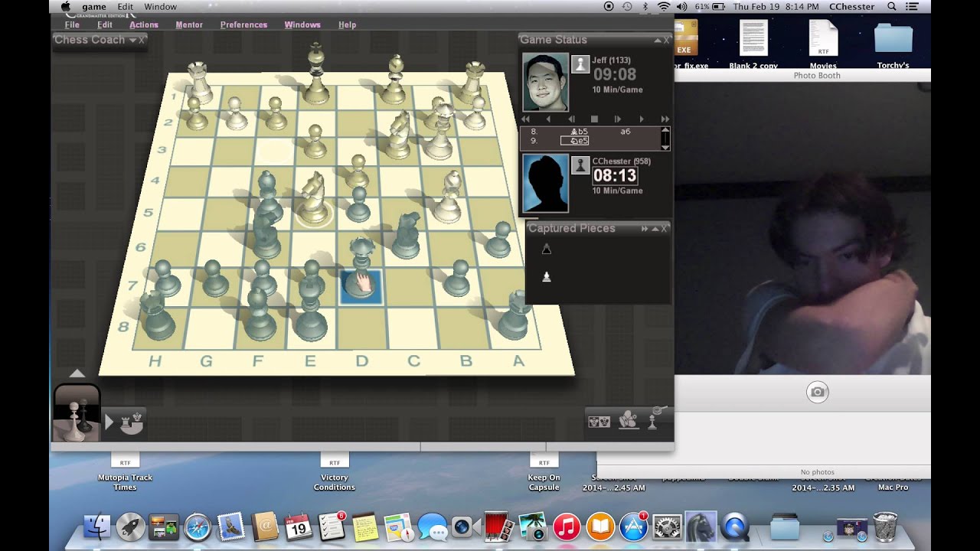This screenshot has height=551, width=980.
Task: Step back one move
Action: [x=548, y=119]
